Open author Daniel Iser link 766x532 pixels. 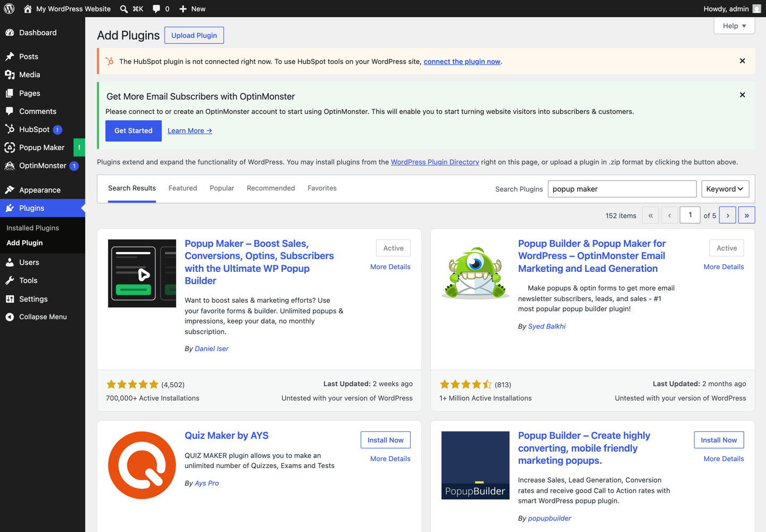[212, 349]
